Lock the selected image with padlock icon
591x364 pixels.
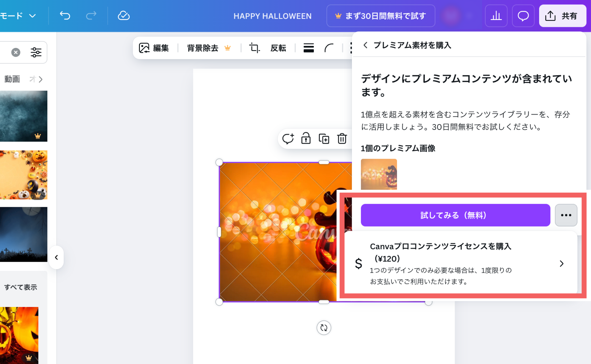point(306,139)
